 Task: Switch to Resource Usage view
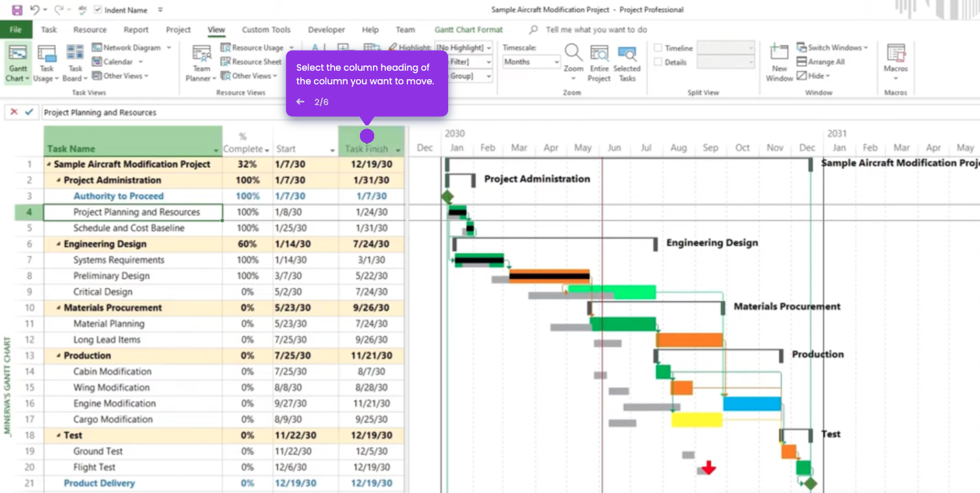coord(257,47)
